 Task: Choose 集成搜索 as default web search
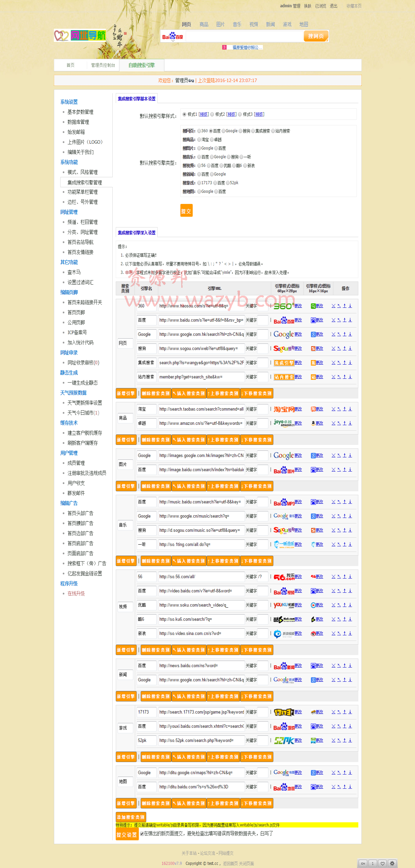(253, 131)
